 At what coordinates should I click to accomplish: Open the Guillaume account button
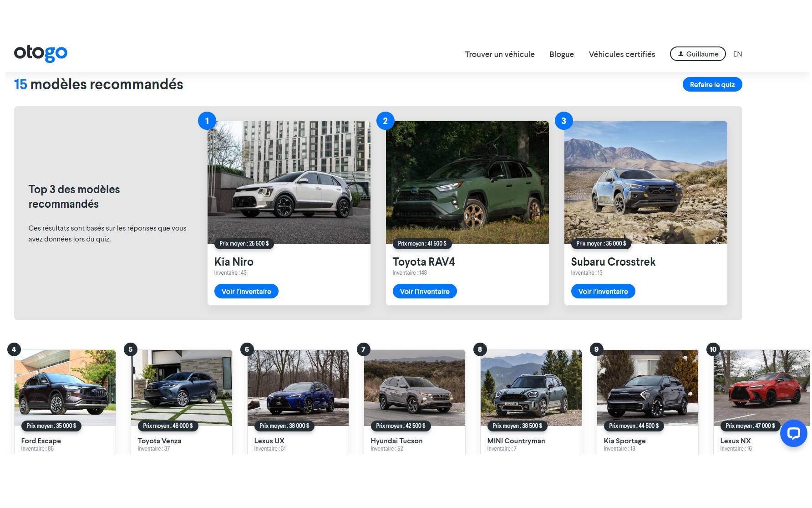click(x=698, y=54)
